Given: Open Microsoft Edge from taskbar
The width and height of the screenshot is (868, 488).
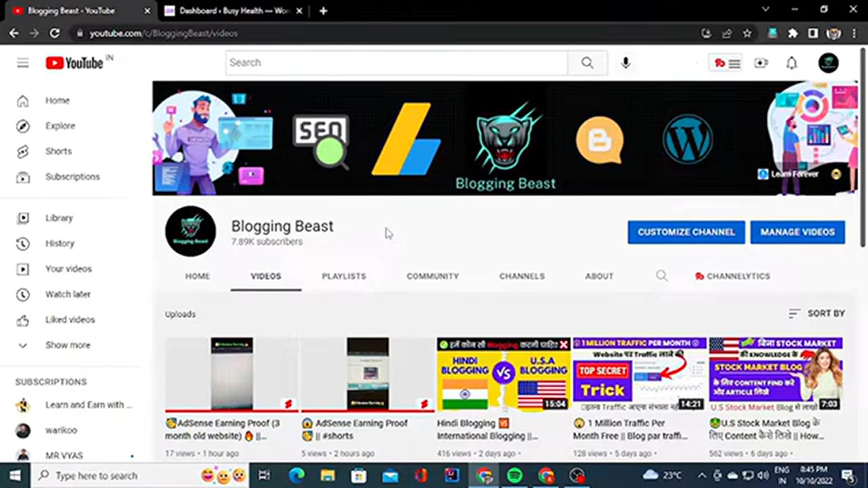Looking at the screenshot, I should coord(297,475).
